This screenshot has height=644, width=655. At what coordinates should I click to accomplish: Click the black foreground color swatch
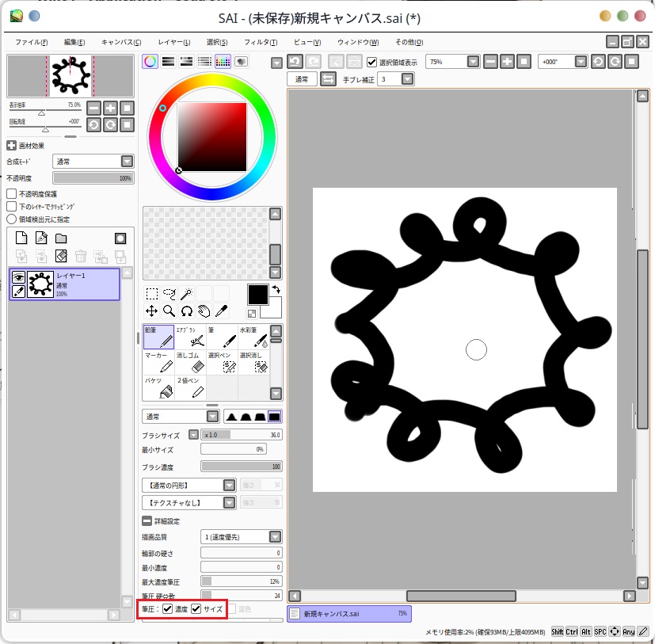coord(257,295)
